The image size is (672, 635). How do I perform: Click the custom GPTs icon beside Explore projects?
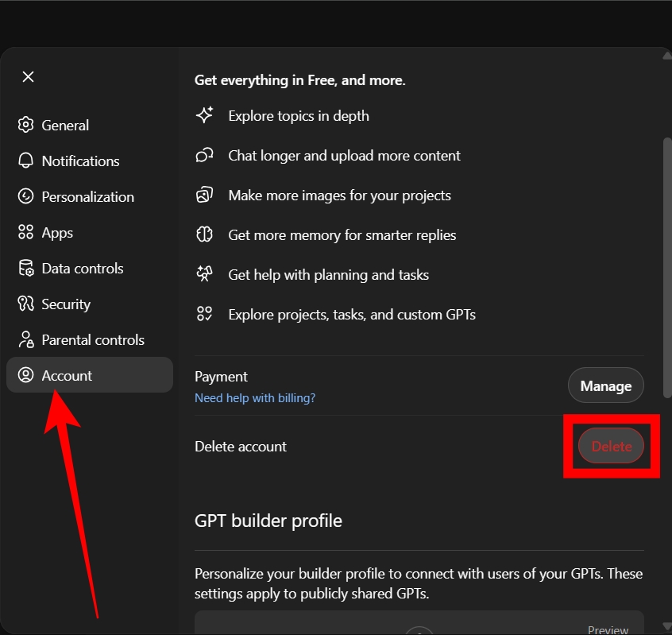click(x=204, y=314)
